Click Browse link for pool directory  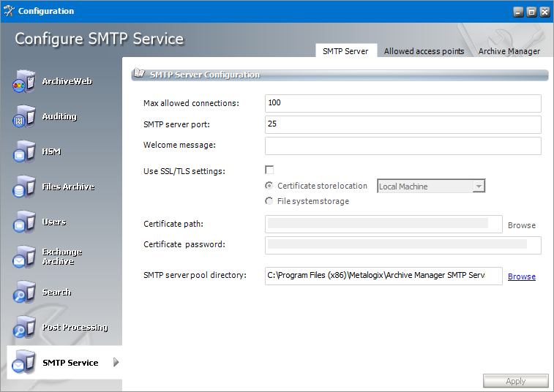click(521, 276)
